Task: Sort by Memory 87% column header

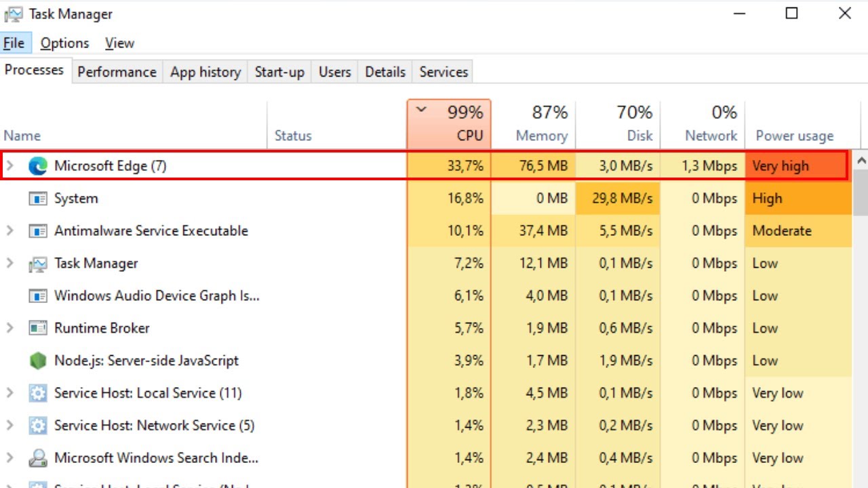Action: coord(534,125)
